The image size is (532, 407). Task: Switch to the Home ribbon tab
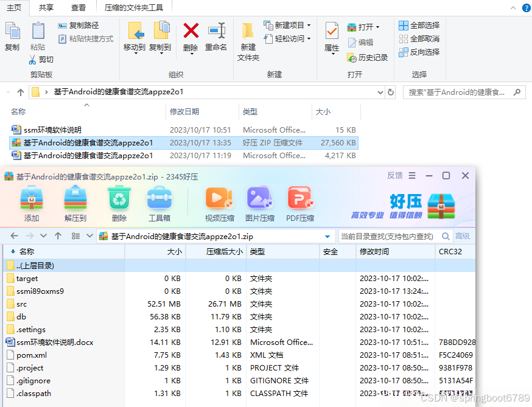[x=14, y=7]
